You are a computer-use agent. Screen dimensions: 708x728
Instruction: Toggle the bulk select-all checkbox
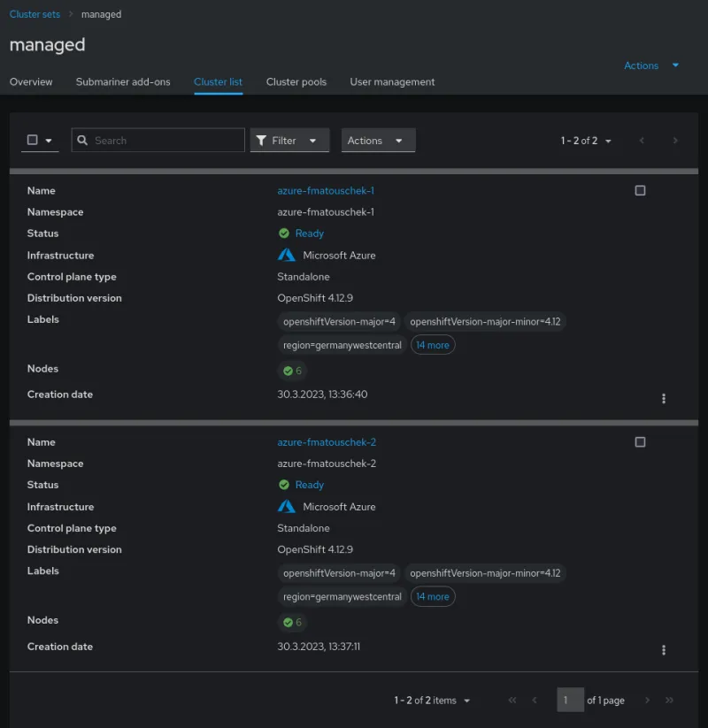pyautogui.click(x=33, y=140)
